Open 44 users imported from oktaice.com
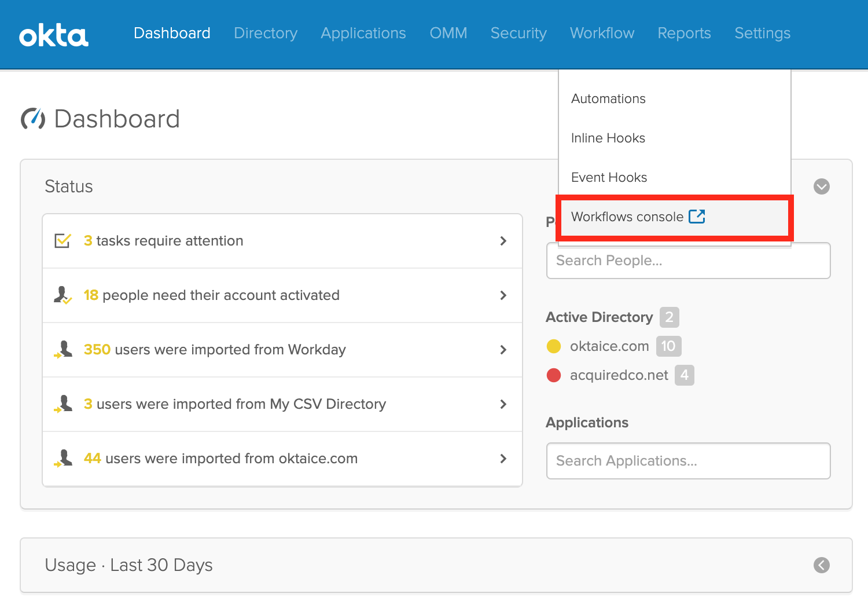Viewport: 868px width, 608px height. (x=220, y=459)
